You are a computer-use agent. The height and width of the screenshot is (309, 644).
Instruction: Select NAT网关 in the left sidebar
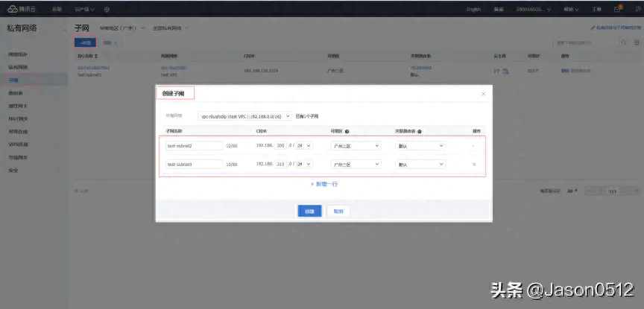point(18,118)
